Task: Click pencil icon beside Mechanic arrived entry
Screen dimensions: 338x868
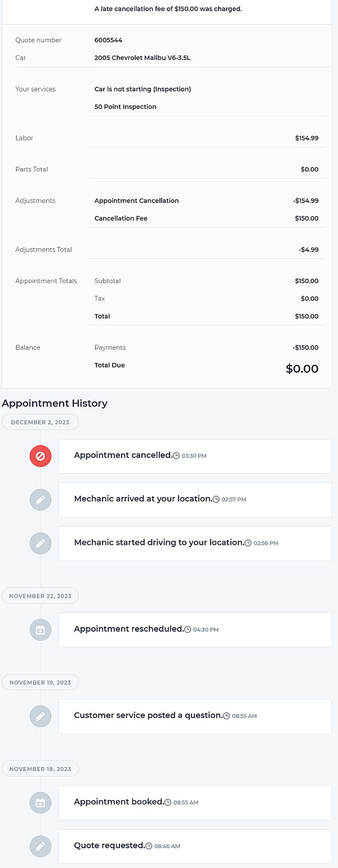Action: pyautogui.click(x=41, y=500)
